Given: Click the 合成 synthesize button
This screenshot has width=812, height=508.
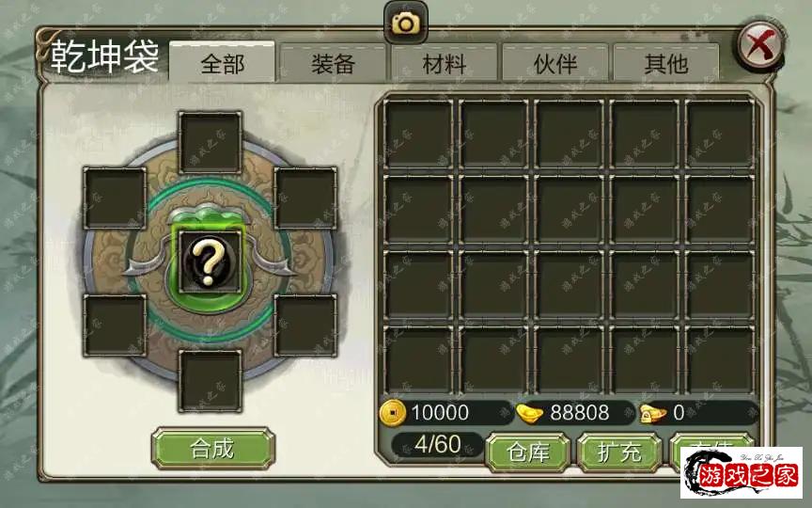Looking at the screenshot, I should tap(212, 449).
